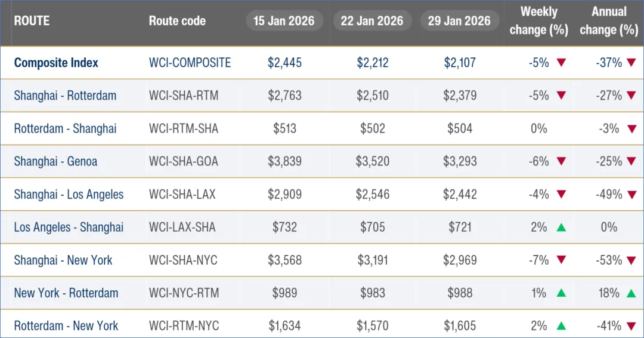The image size is (644, 338).
Task: Click the red down arrow beside Composite Index -5%
Action: click(x=561, y=63)
